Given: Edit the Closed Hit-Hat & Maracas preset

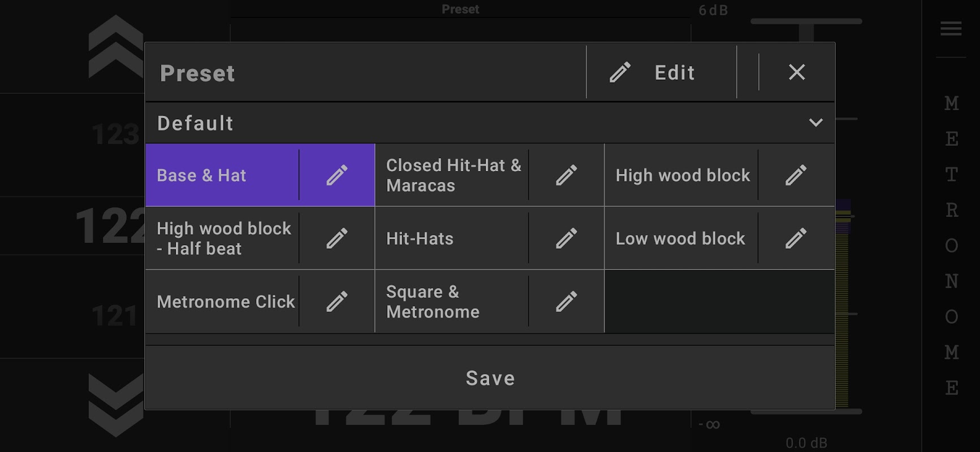Looking at the screenshot, I should pyautogui.click(x=566, y=175).
